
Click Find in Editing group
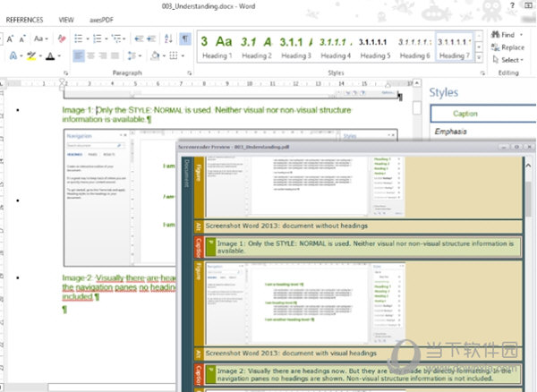503,35
